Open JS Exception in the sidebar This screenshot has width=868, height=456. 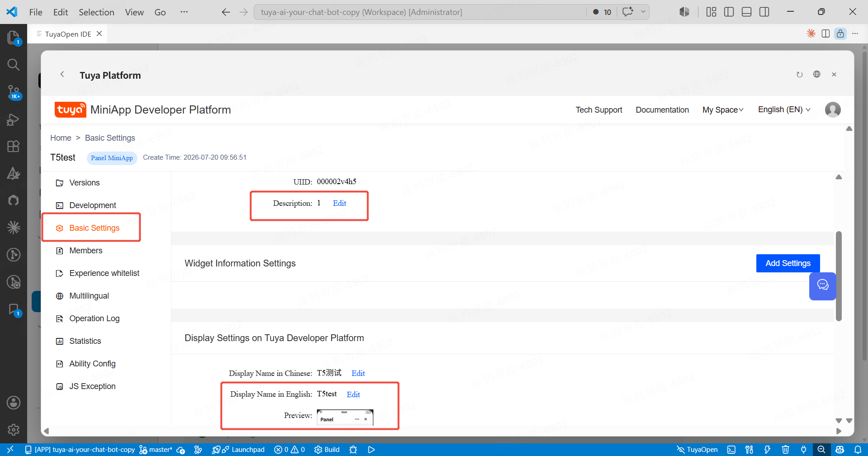(x=92, y=386)
